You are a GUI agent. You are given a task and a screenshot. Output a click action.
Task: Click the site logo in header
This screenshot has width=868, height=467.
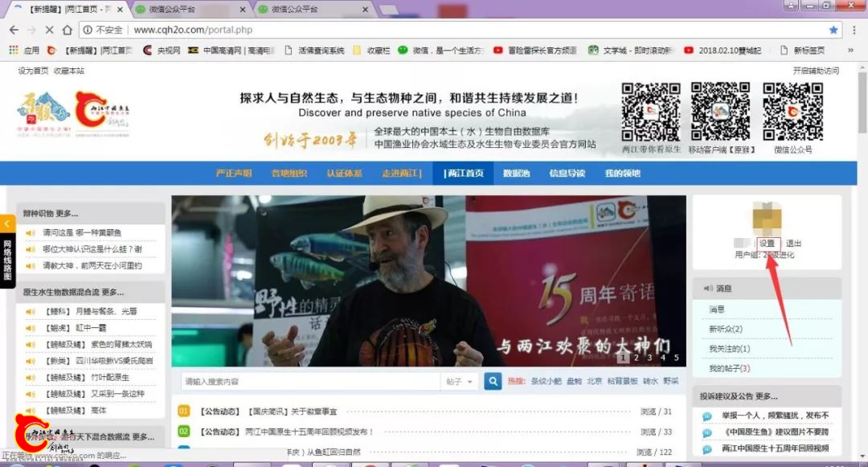(73, 114)
